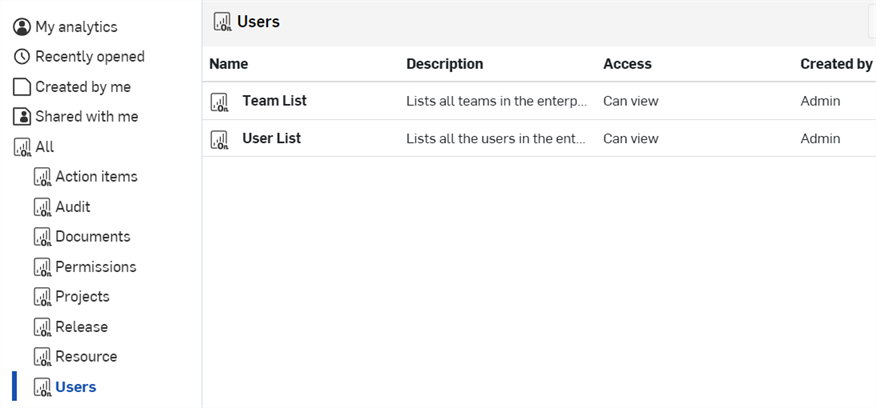Click the Users header analytics icon
The width and height of the screenshot is (876, 408).
pyautogui.click(x=222, y=22)
